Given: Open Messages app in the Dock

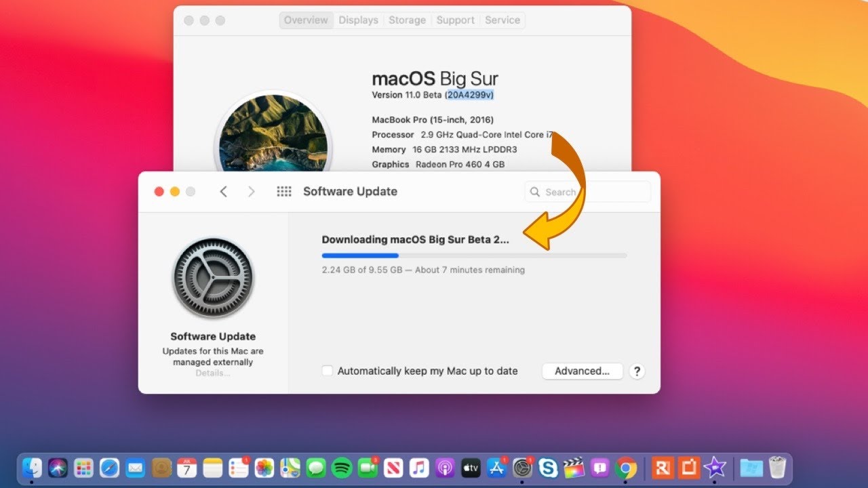Looking at the screenshot, I should click(x=316, y=468).
